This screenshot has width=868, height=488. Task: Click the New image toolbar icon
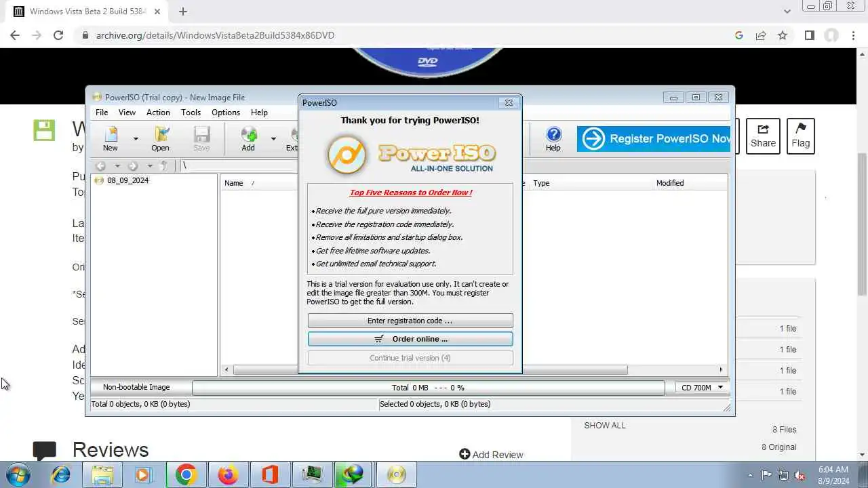click(111, 138)
